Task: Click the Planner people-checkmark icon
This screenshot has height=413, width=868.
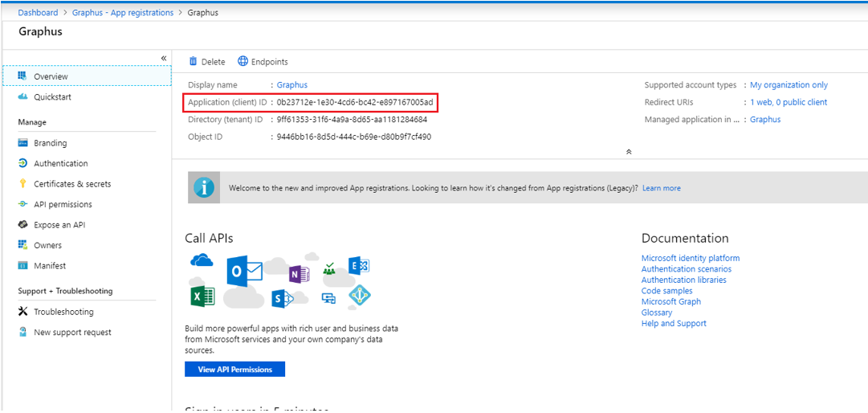Action: [x=329, y=269]
